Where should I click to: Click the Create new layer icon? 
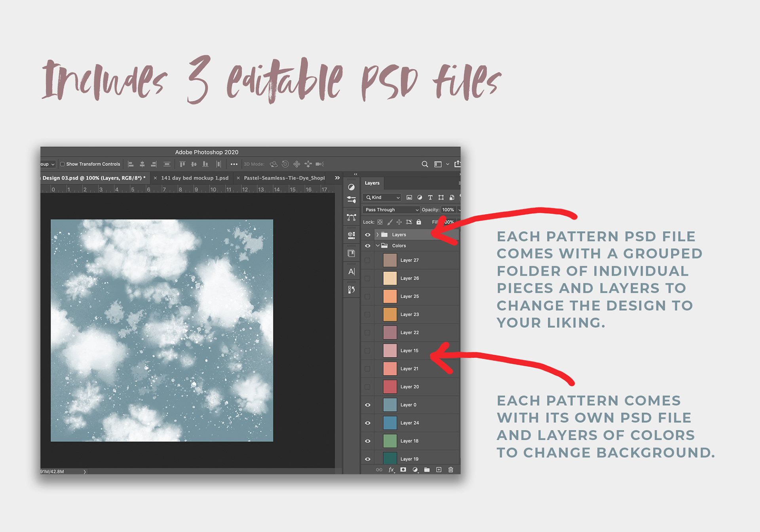[x=439, y=470]
